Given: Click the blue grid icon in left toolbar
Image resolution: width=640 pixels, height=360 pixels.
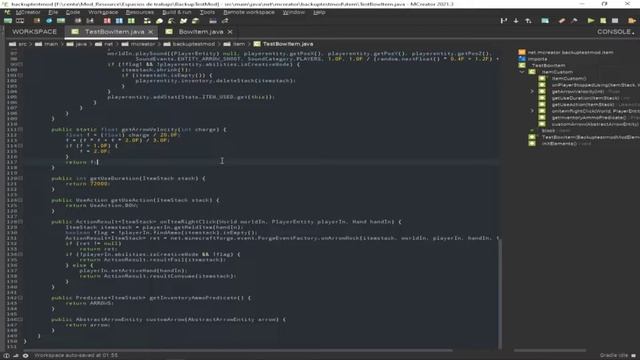Looking at the screenshot, I should click(119, 21).
